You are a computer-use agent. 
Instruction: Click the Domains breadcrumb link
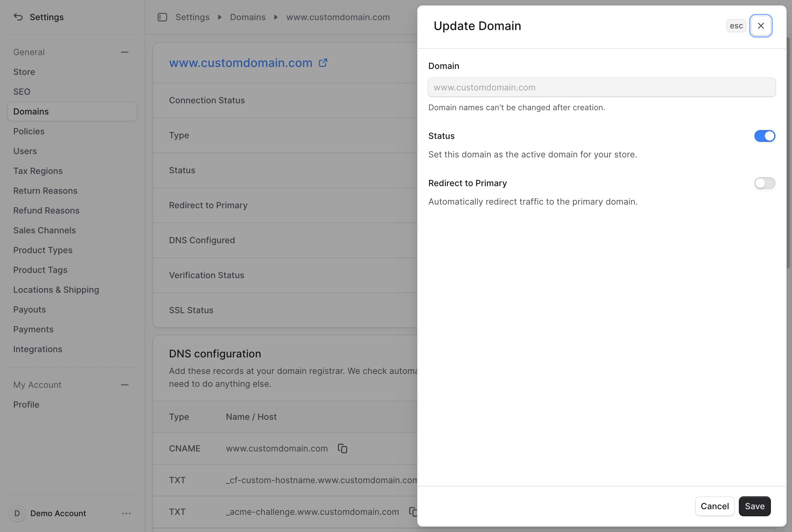coord(247,17)
